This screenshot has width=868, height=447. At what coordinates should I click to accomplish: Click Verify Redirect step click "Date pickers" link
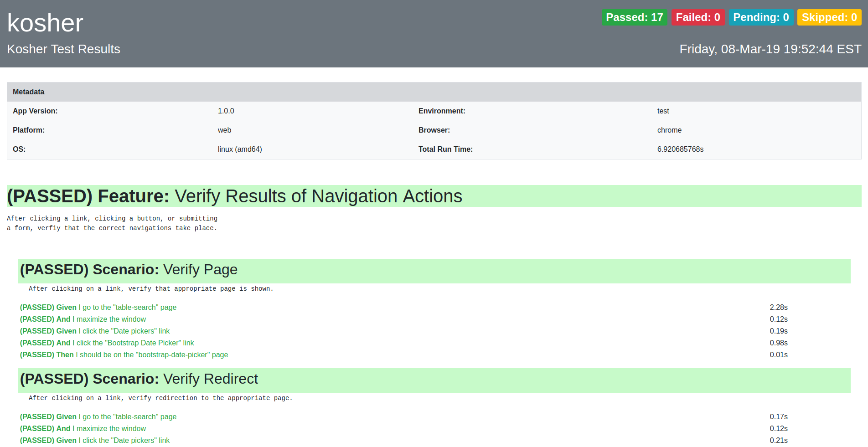95,441
